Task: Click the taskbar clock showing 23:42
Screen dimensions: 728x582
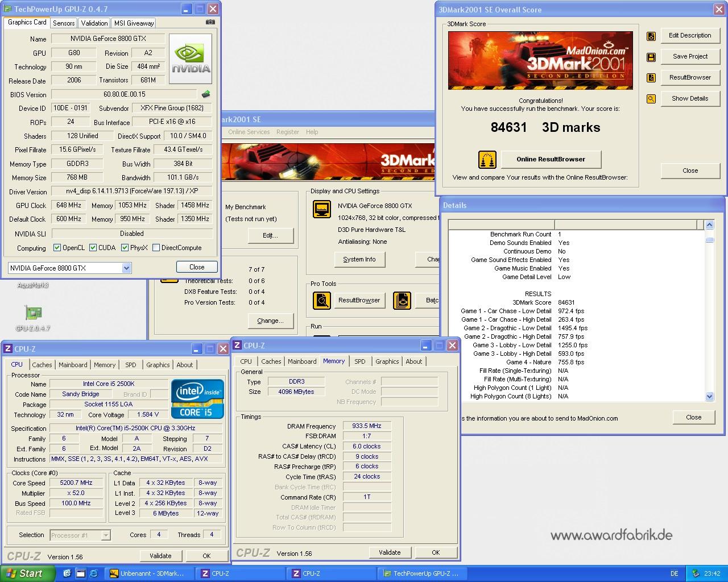Action: pyautogui.click(x=712, y=573)
